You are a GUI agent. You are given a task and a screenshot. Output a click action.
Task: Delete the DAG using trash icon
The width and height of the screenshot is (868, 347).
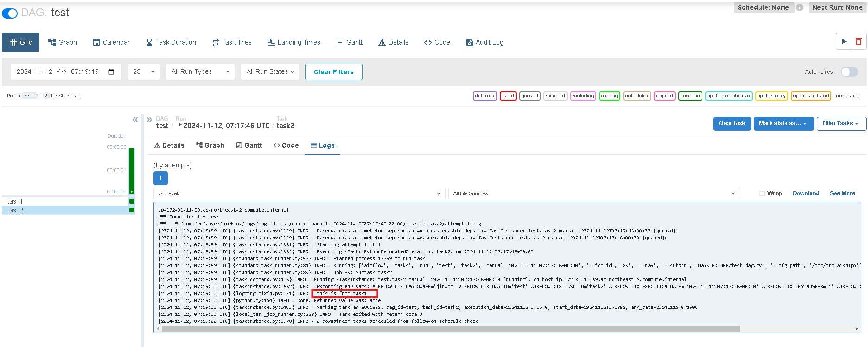pyautogui.click(x=859, y=42)
